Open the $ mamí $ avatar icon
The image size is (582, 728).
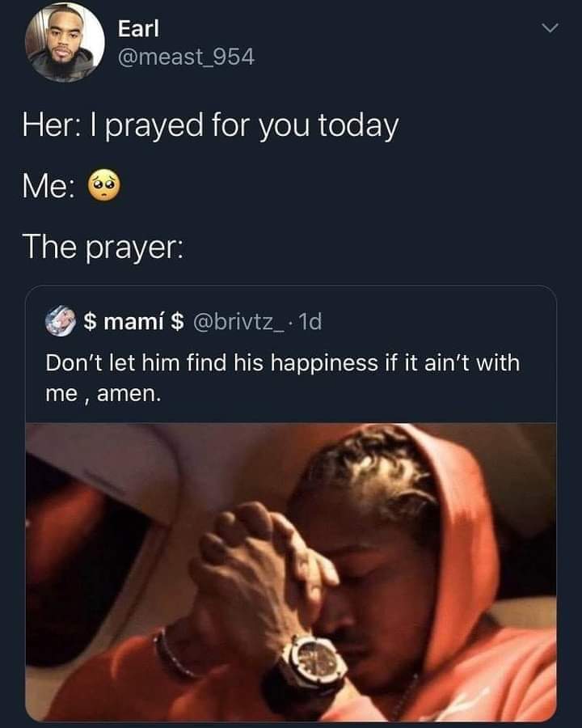[x=61, y=321]
